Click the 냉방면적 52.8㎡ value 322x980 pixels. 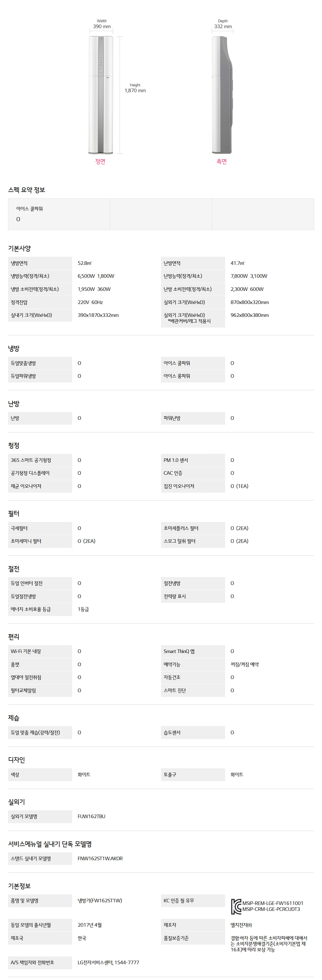click(x=85, y=263)
